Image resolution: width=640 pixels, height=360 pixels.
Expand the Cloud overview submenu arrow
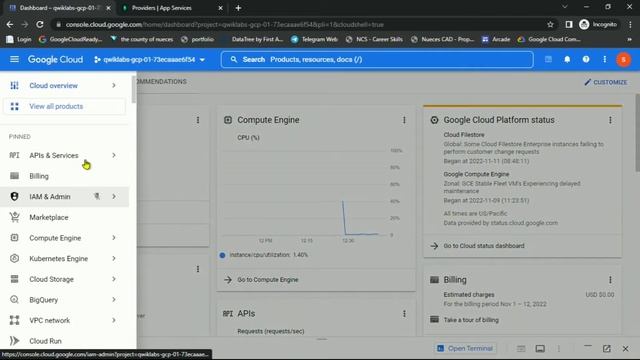point(114,86)
